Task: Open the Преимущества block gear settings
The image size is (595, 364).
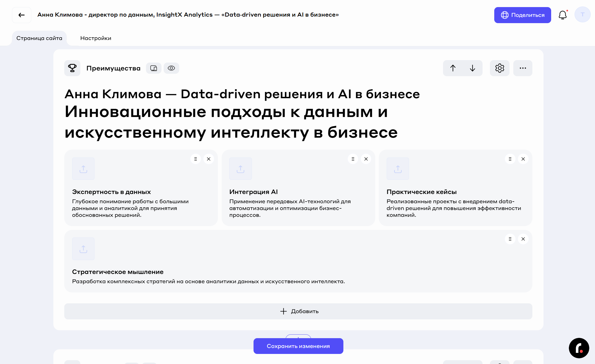Action: point(499,68)
